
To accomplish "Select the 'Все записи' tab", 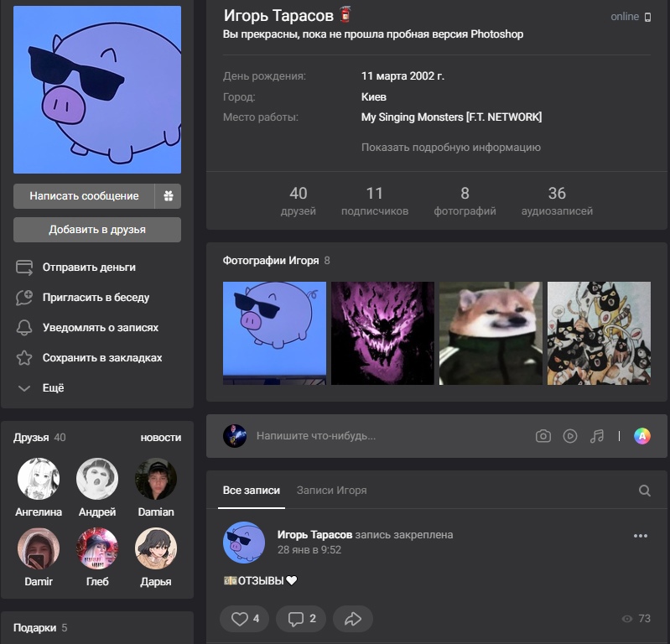I will click(x=251, y=491).
